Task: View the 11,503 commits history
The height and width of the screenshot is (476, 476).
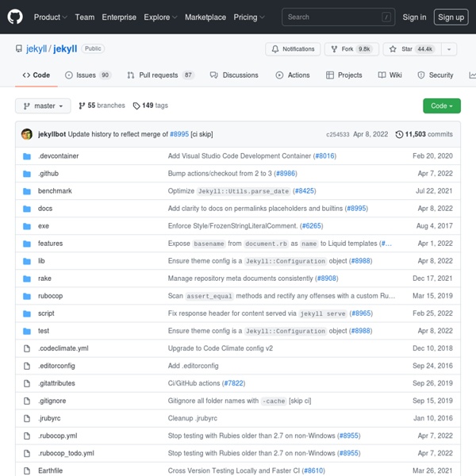Action: [424, 134]
